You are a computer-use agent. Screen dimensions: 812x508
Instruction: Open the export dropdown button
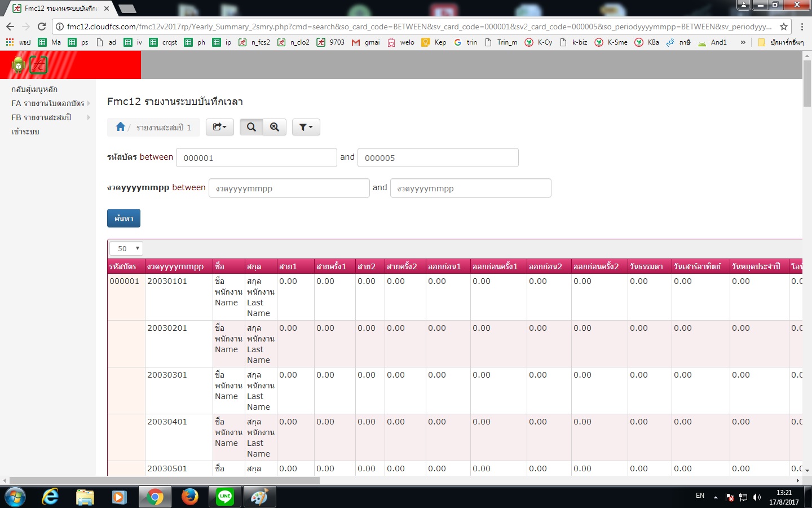(220, 127)
